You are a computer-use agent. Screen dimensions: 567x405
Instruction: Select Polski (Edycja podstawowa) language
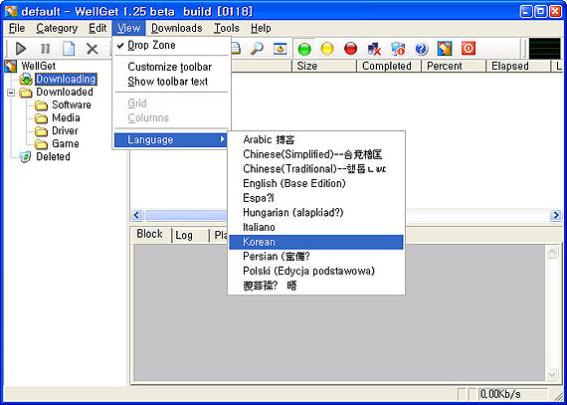point(316,271)
